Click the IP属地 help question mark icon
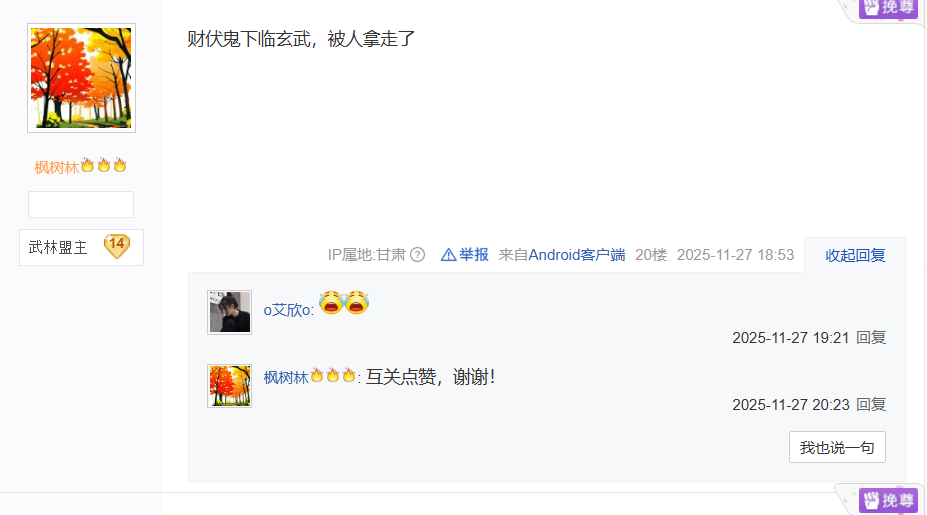The height and width of the screenshot is (515, 927). (417, 255)
